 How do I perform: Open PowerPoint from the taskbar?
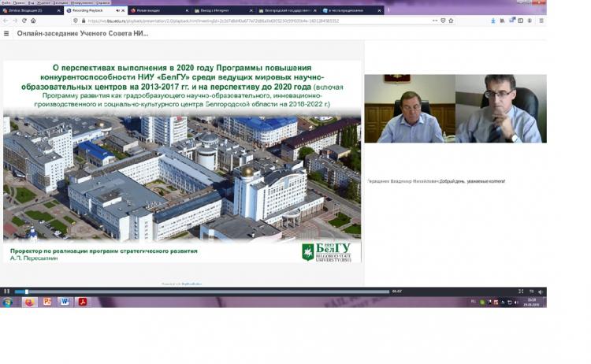pyautogui.click(x=47, y=302)
